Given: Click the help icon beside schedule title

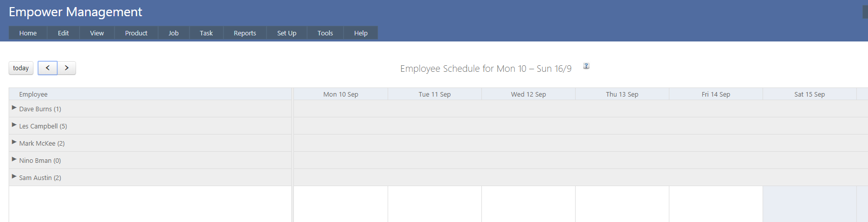Looking at the screenshot, I should tap(586, 66).
